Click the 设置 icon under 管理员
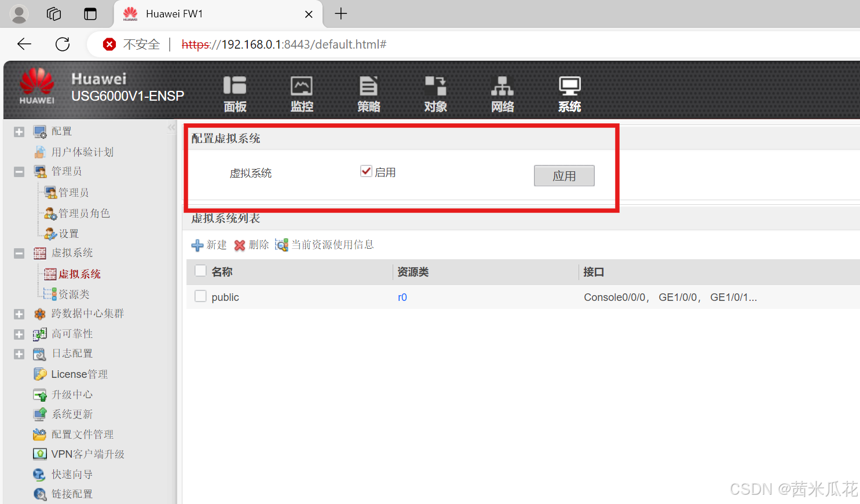The image size is (860, 504). pos(50,234)
